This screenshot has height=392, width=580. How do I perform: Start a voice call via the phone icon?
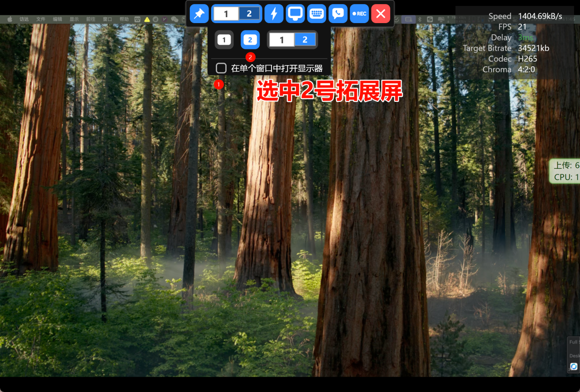tap(338, 14)
